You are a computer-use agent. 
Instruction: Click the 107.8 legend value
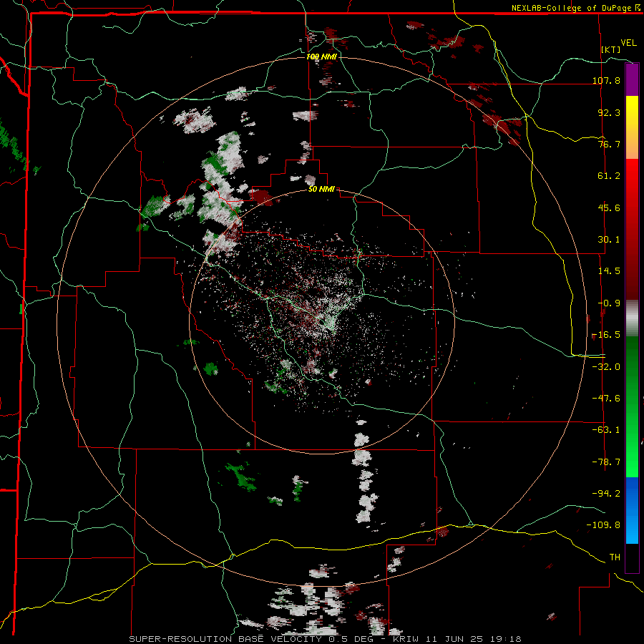click(x=606, y=80)
